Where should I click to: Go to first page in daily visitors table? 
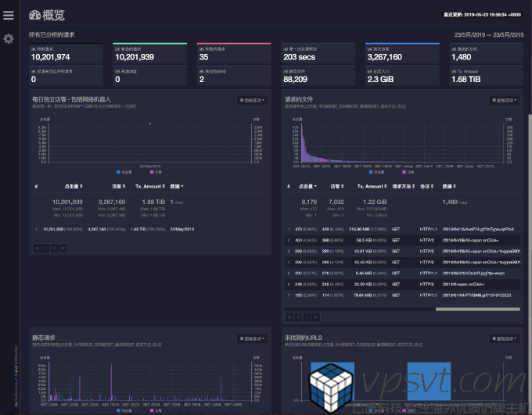coord(36,247)
